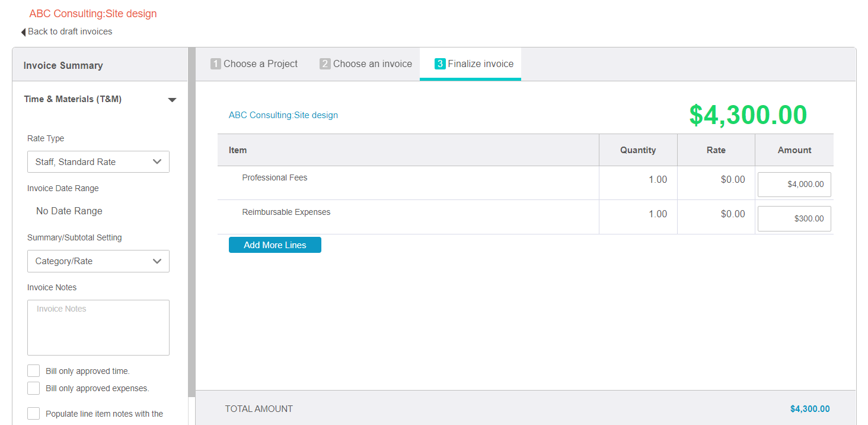Enable Bill only approved expenses checkbox
This screenshot has height=425, width=868.
pos(34,388)
